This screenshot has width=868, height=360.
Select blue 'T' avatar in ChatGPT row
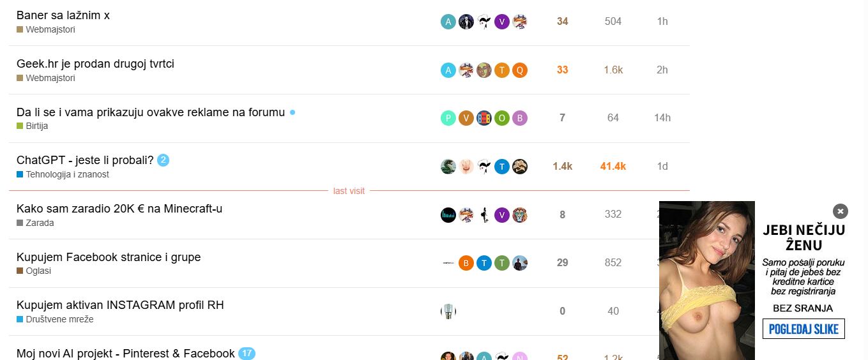[x=502, y=167]
